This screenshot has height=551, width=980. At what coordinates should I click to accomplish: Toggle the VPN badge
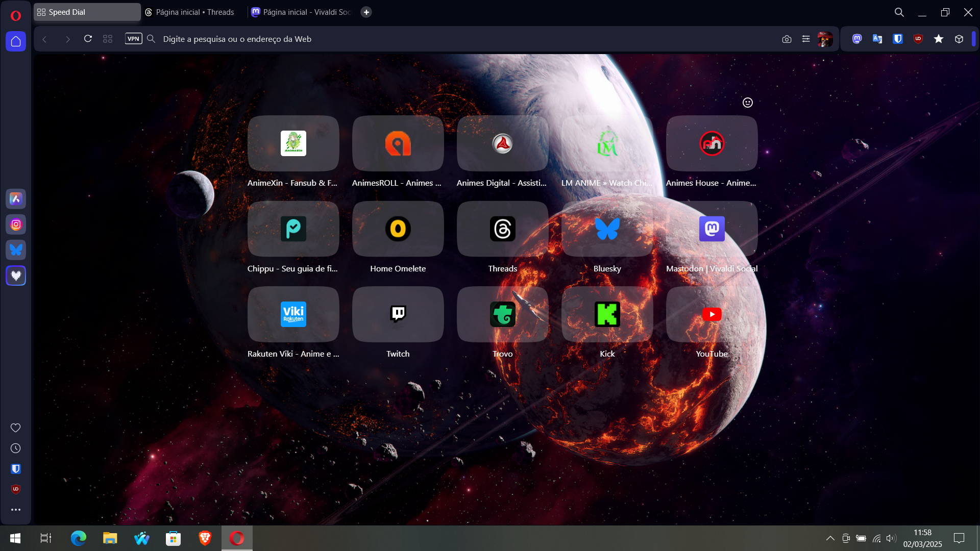(133, 39)
